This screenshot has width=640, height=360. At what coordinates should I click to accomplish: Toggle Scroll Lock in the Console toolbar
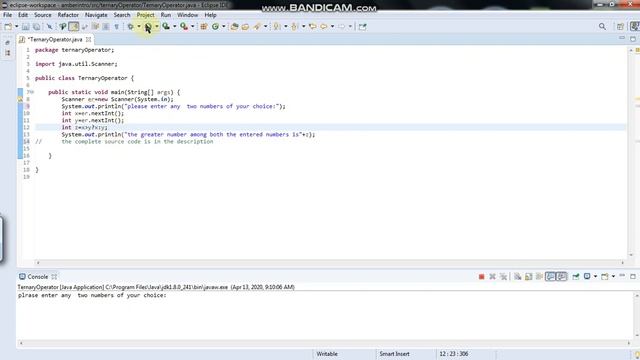[x=529, y=277]
